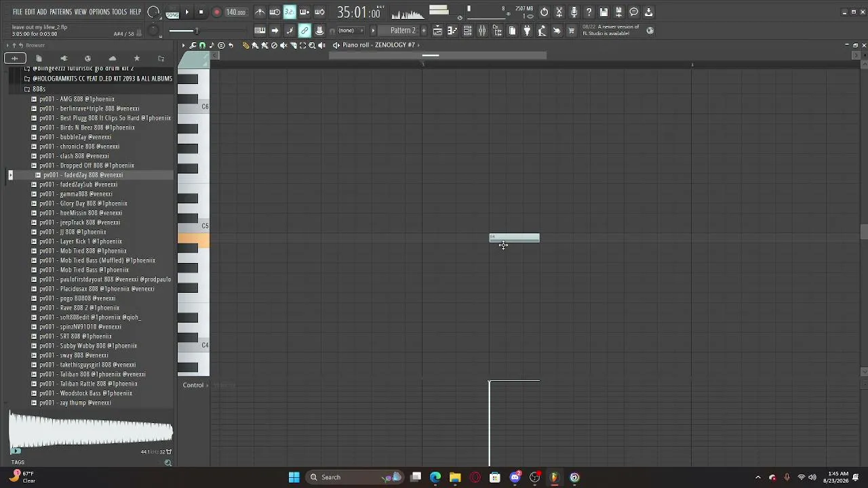
Task: Toggle the Browser view icon
Action: click(x=497, y=30)
